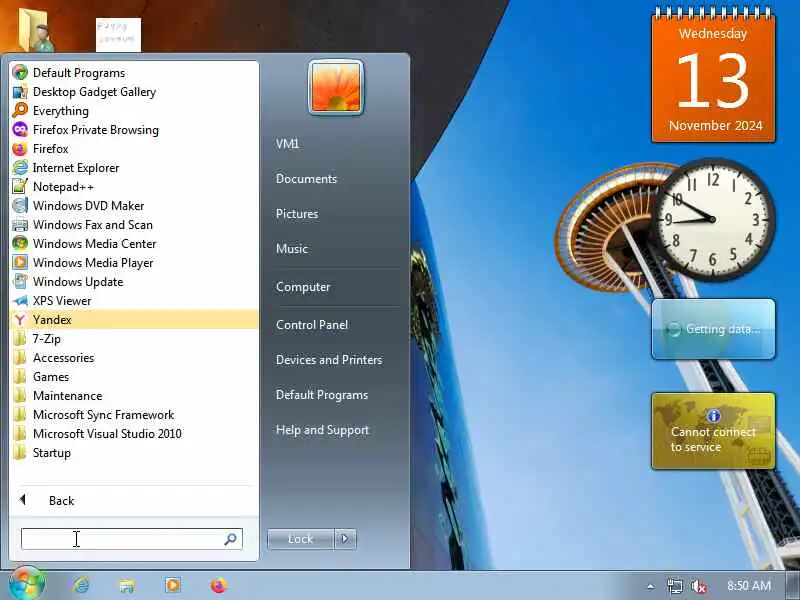Click the muted volume tray icon

[x=698, y=586]
